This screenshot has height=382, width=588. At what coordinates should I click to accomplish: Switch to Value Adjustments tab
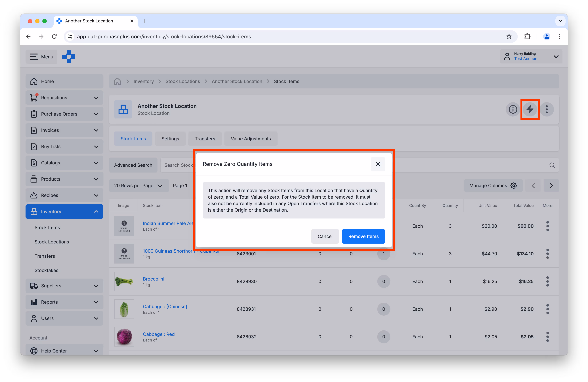(x=251, y=139)
